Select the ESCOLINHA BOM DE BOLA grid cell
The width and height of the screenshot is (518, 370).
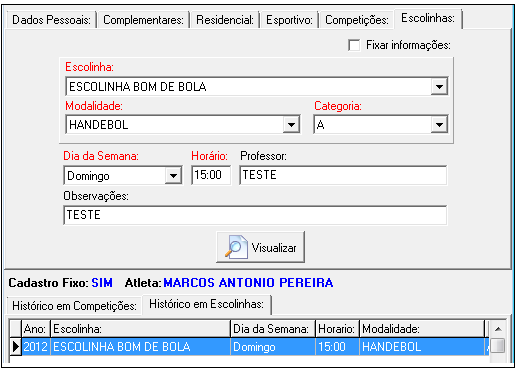point(140,347)
